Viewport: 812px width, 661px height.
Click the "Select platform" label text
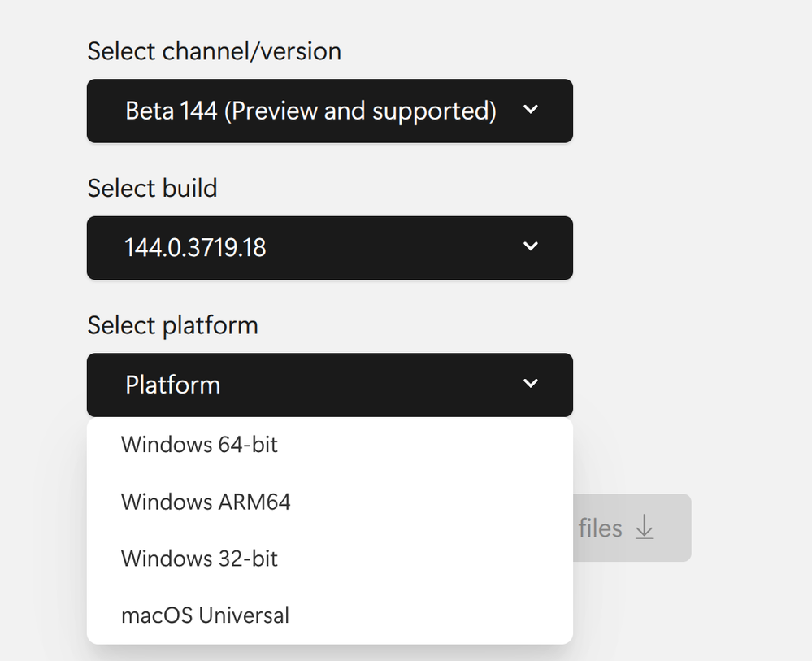coord(172,325)
